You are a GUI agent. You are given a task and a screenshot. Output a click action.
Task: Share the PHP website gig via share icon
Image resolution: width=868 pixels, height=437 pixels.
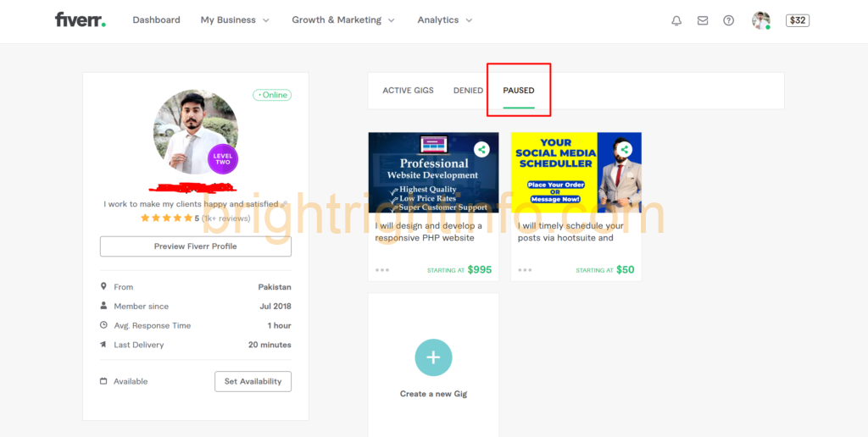point(481,149)
